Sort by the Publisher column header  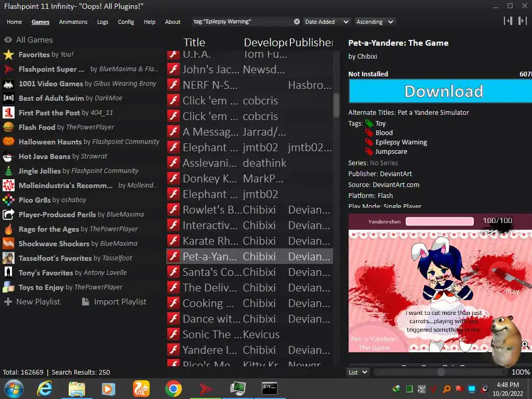[311, 43]
